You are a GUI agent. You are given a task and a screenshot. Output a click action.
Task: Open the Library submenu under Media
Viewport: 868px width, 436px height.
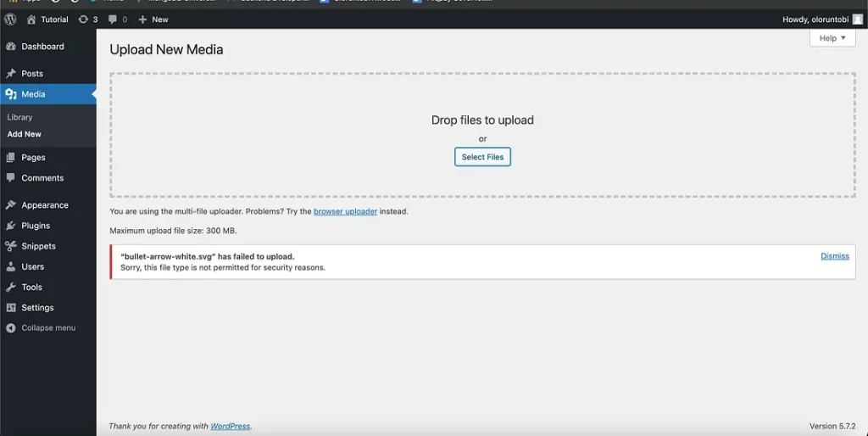(19, 117)
